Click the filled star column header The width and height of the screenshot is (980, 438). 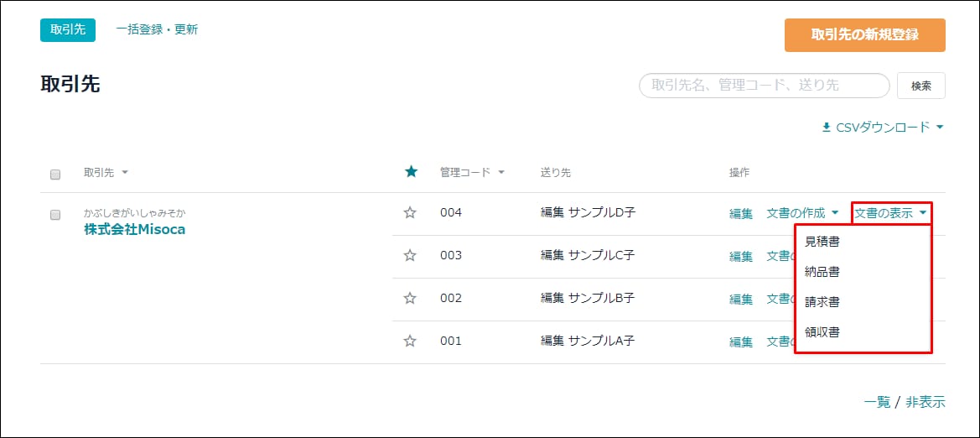(x=411, y=172)
